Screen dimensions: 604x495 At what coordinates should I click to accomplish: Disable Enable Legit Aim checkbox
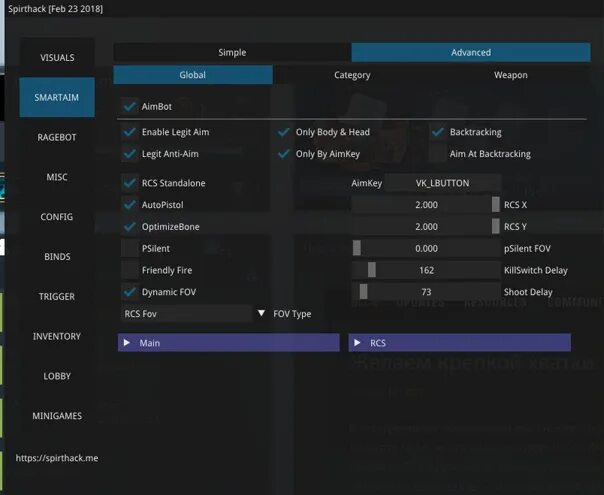point(130,132)
